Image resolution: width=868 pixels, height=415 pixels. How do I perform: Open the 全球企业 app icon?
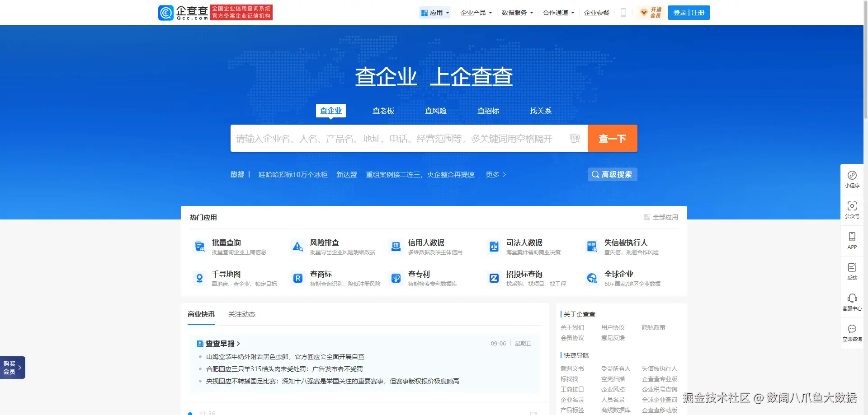pyautogui.click(x=592, y=278)
